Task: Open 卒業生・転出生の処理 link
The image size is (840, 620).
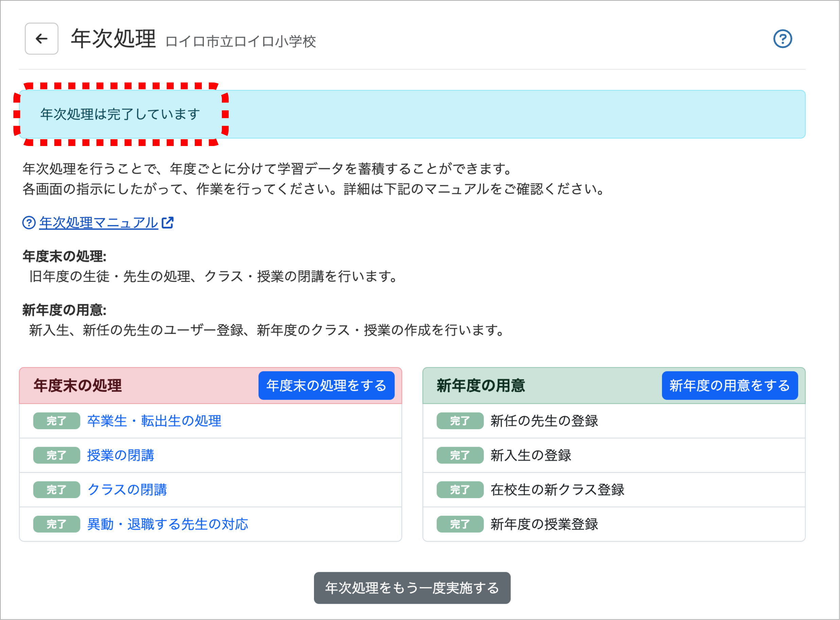Action: click(154, 421)
